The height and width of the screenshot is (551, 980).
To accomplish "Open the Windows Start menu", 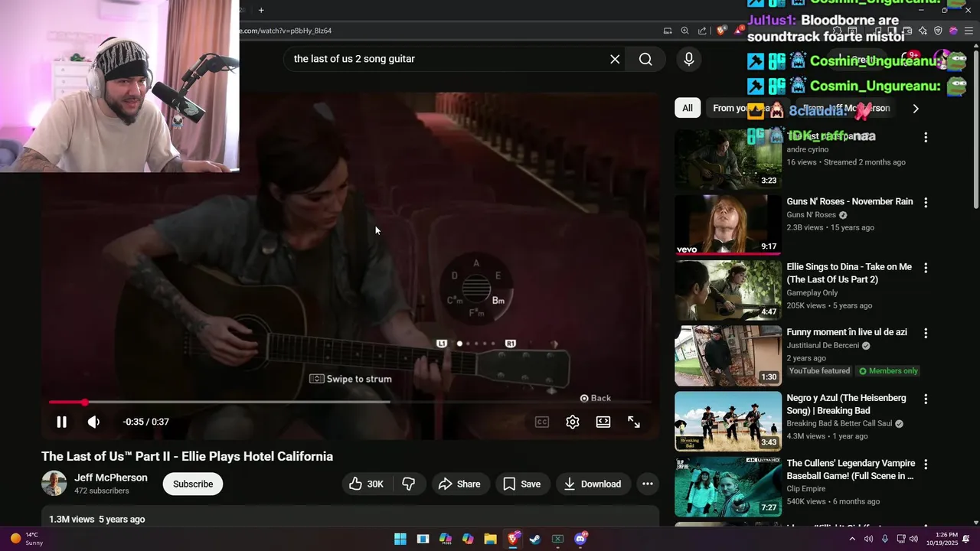I will pos(400,539).
